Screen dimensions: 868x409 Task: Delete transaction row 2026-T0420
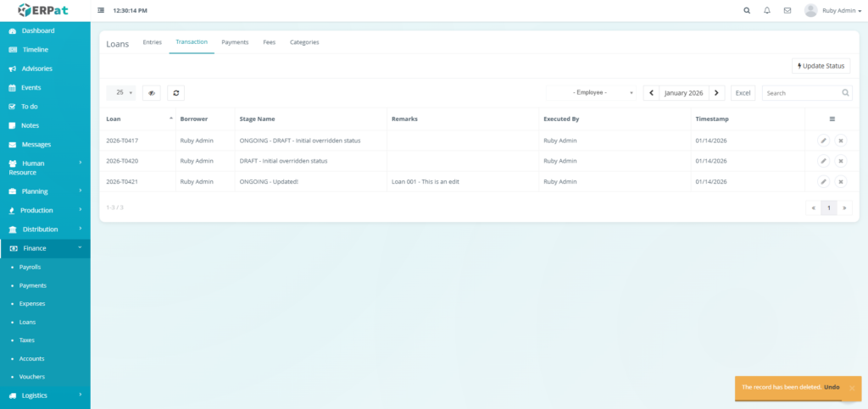(841, 161)
